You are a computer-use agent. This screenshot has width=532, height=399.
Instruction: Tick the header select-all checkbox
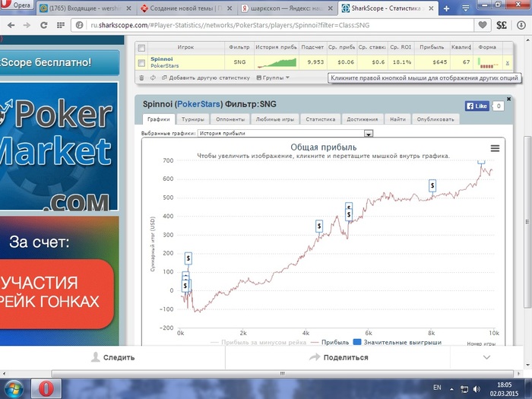click(141, 48)
